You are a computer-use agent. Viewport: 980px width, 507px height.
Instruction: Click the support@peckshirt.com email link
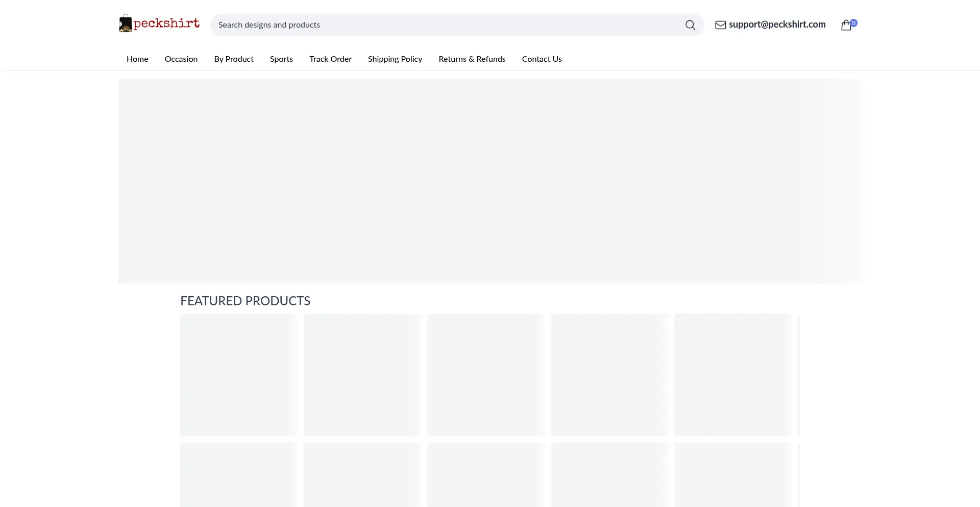(777, 25)
